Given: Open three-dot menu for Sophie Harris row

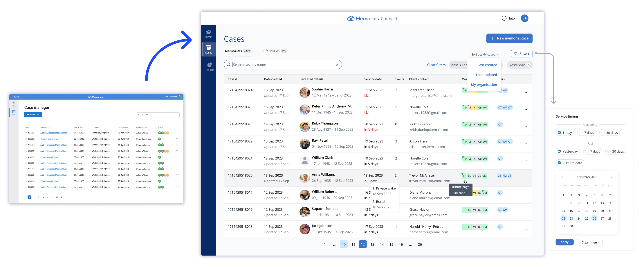Looking at the screenshot, I should tap(525, 93).
